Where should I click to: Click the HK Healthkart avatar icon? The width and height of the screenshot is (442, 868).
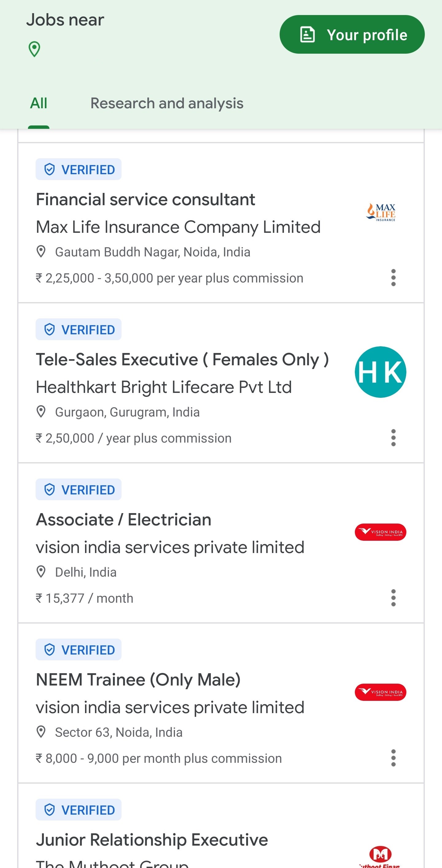pyautogui.click(x=380, y=372)
